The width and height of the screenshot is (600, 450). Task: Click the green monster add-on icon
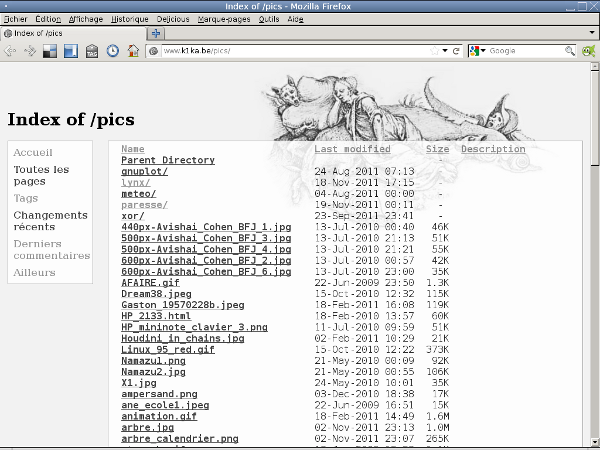(x=589, y=51)
